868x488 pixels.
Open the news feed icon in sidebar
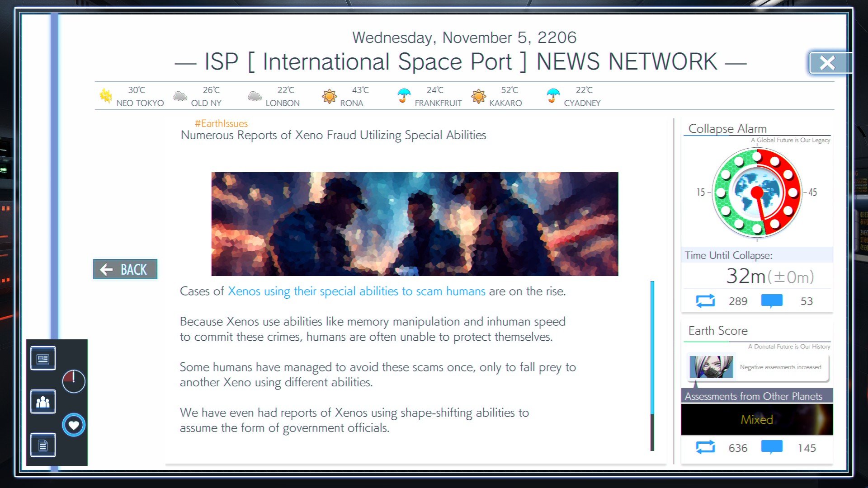point(43,359)
